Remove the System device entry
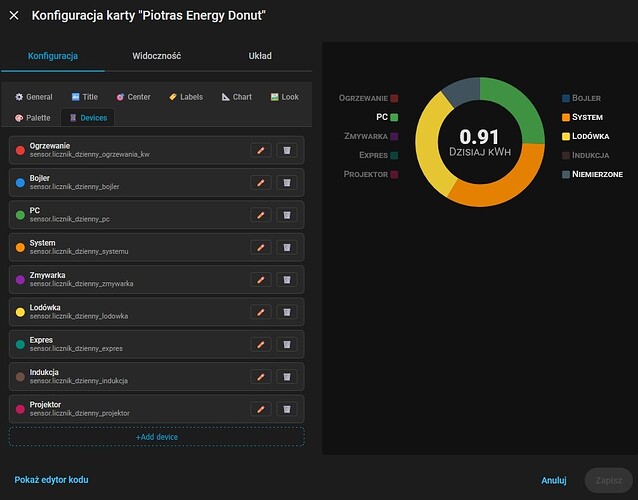This screenshot has height=500, width=638. [x=287, y=247]
